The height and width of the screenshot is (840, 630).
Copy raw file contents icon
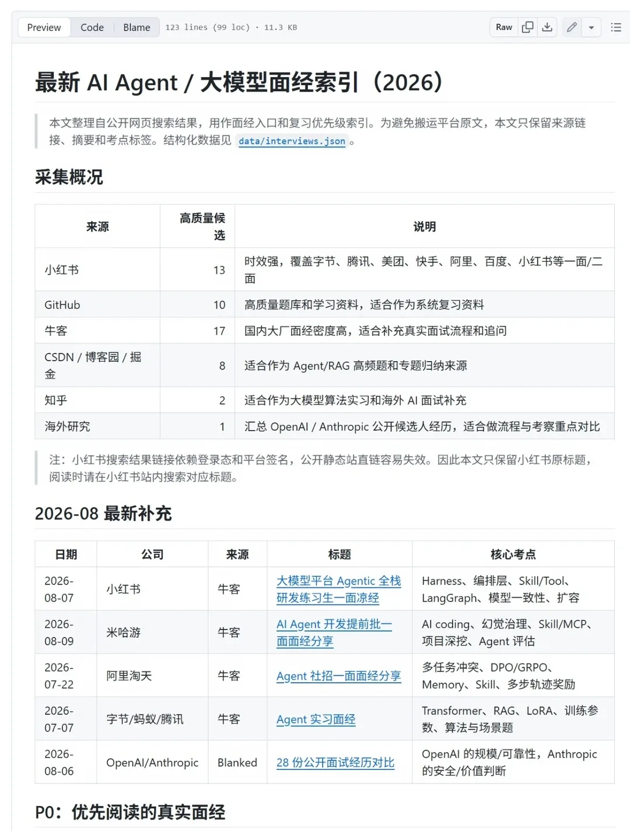527,27
